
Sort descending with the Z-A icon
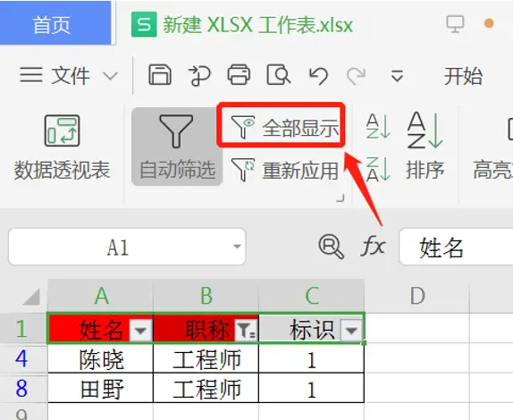(378, 169)
